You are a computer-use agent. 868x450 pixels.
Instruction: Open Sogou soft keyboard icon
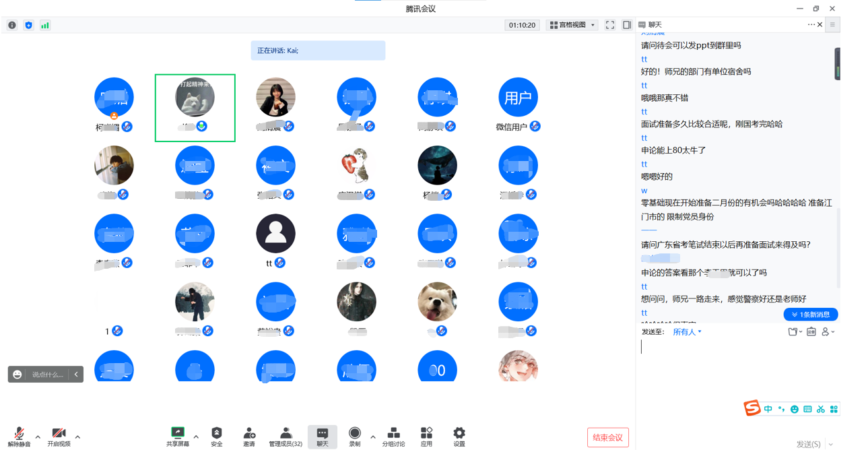pos(807,409)
